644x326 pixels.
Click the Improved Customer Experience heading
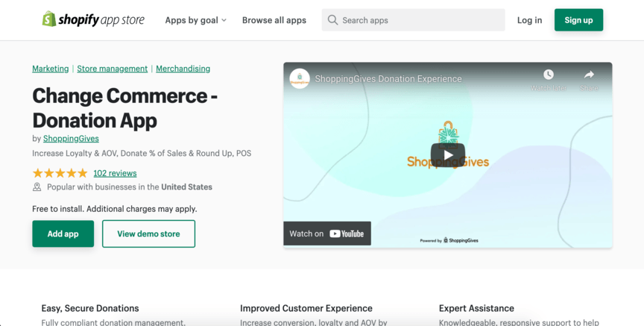click(x=306, y=308)
